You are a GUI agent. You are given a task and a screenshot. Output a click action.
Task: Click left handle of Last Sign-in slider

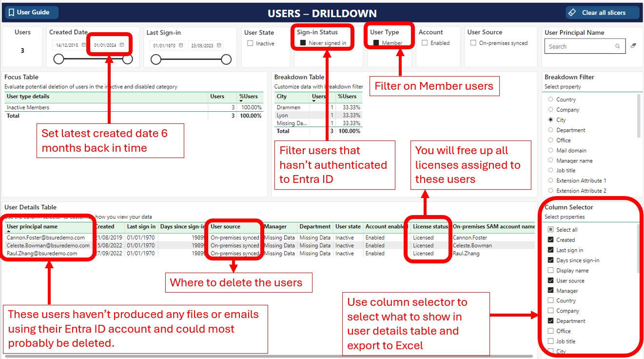pyautogui.click(x=156, y=60)
